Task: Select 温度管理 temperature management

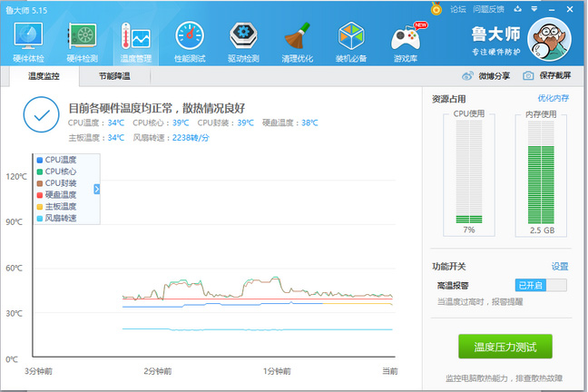Action: 136,42
